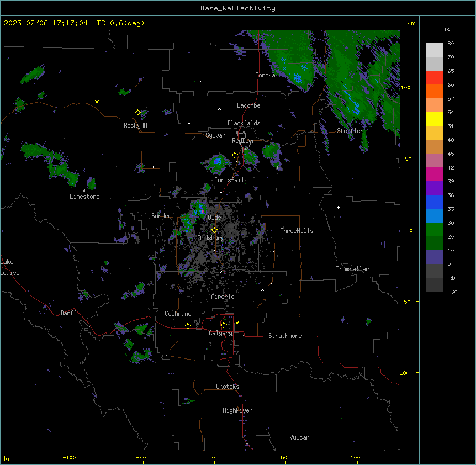Click the Cochrane city label
The height and width of the screenshot is (465, 476).
pos(178,314)
